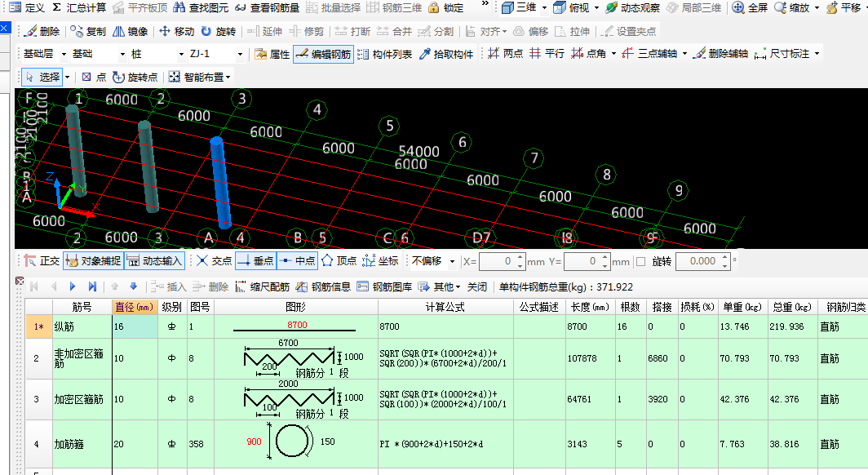Open 查看钢筋量 rebar quantity viewer
The image size is (868, 475).
268,7
